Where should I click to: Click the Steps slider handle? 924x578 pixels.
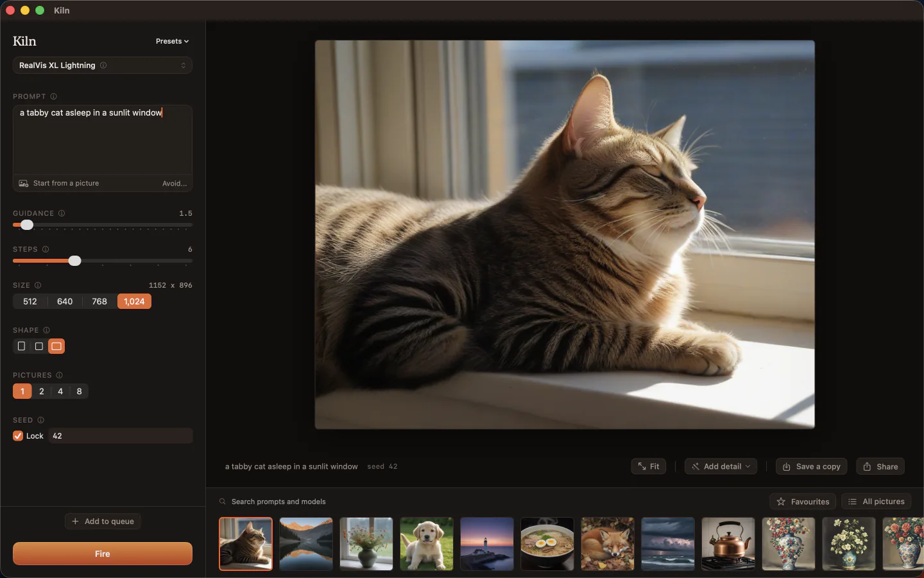[75, 261]
